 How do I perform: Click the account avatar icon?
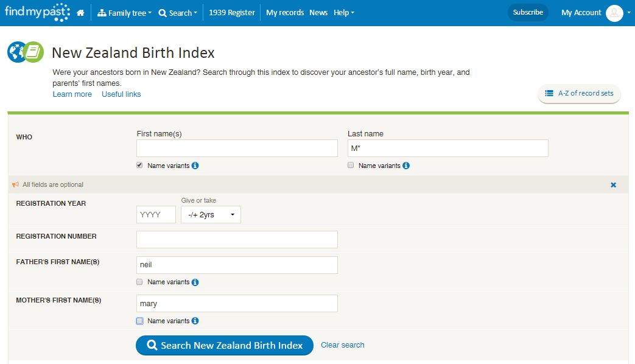tap(614, 13)
